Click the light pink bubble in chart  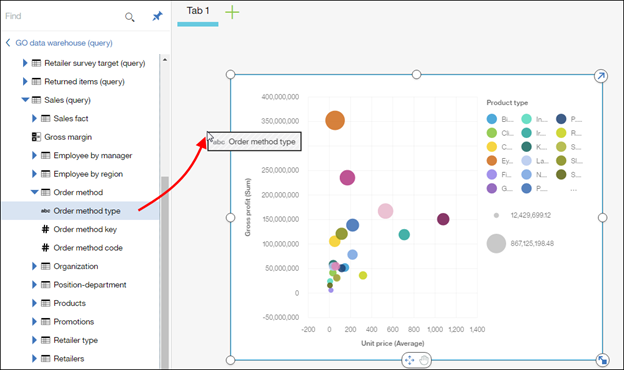pyautogui.click(x=385, y=211)
